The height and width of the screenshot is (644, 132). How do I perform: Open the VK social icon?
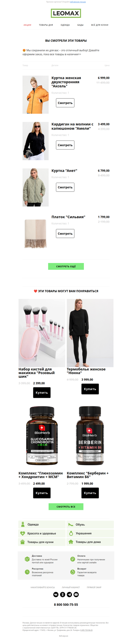[x=56, y=594]
